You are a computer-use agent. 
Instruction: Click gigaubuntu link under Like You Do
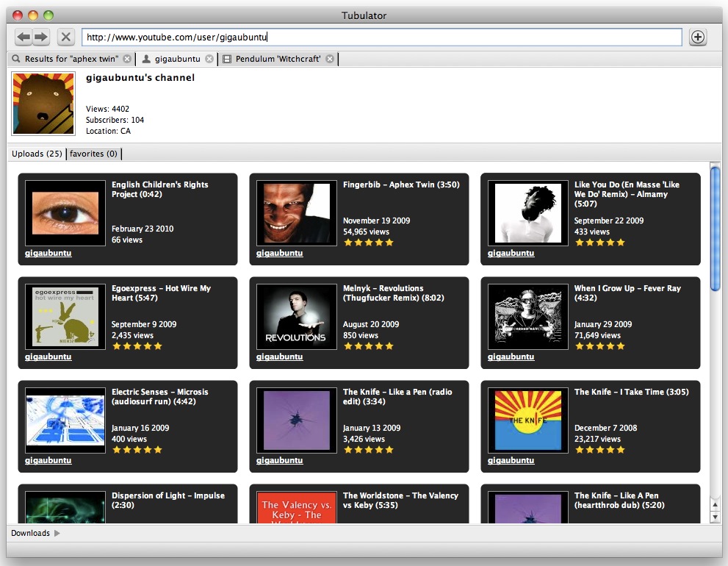click(x=511, y=254)
